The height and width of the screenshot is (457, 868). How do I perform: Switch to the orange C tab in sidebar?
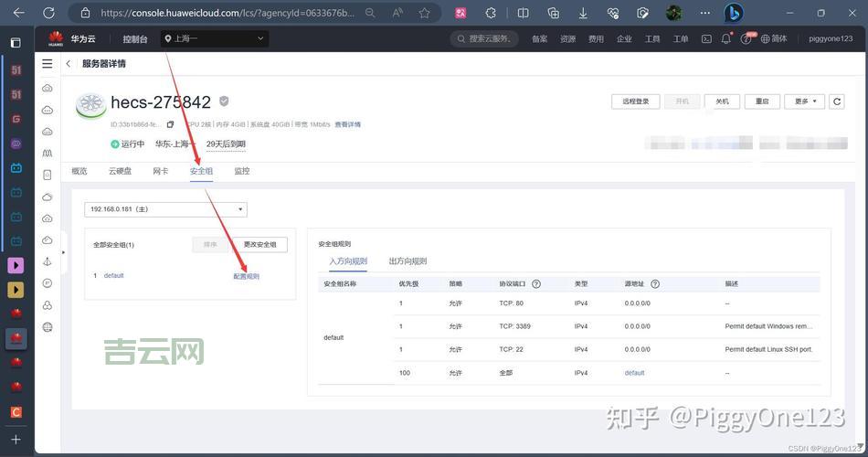pyautogui.click(x=16, y=411)
